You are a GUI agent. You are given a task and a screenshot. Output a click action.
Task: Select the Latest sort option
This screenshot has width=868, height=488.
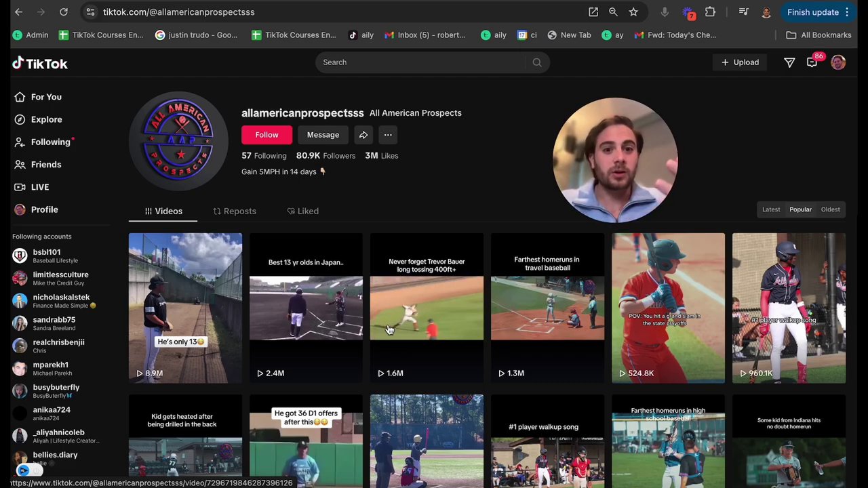[771, 209]
